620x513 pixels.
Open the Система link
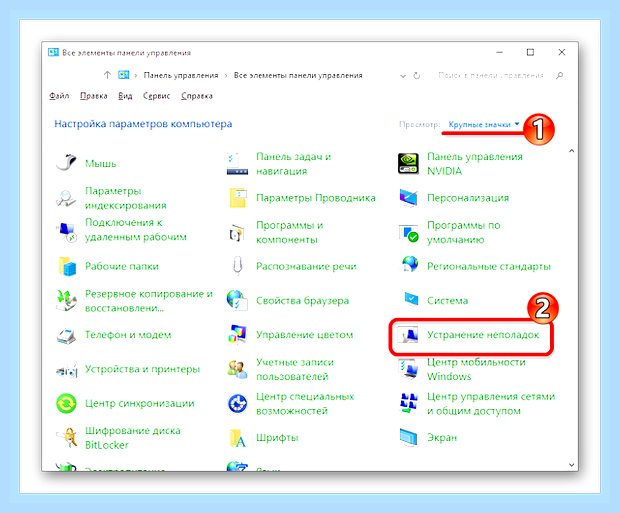point(447,301)
